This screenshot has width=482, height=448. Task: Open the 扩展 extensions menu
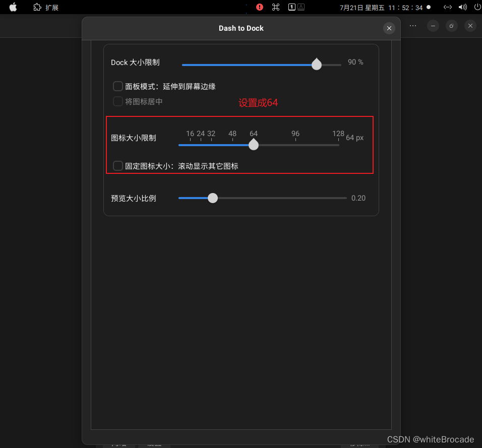pyautogui.click(x=46, y=8)
